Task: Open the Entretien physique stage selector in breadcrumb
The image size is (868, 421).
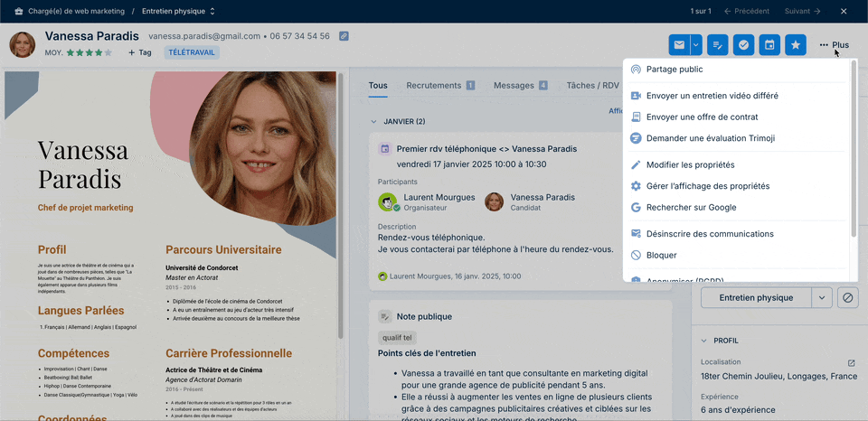Action: coord(178,11)
